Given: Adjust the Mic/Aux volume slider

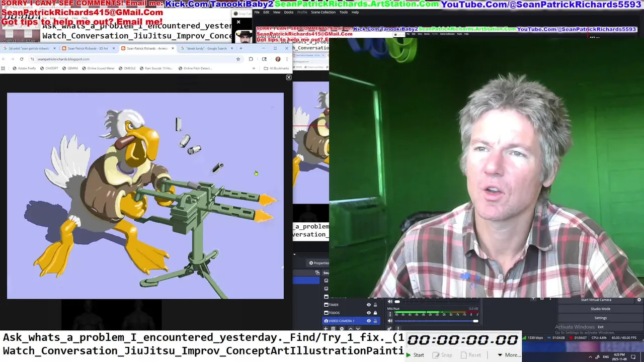Looking at the screenshot, I should click(436, 321).
